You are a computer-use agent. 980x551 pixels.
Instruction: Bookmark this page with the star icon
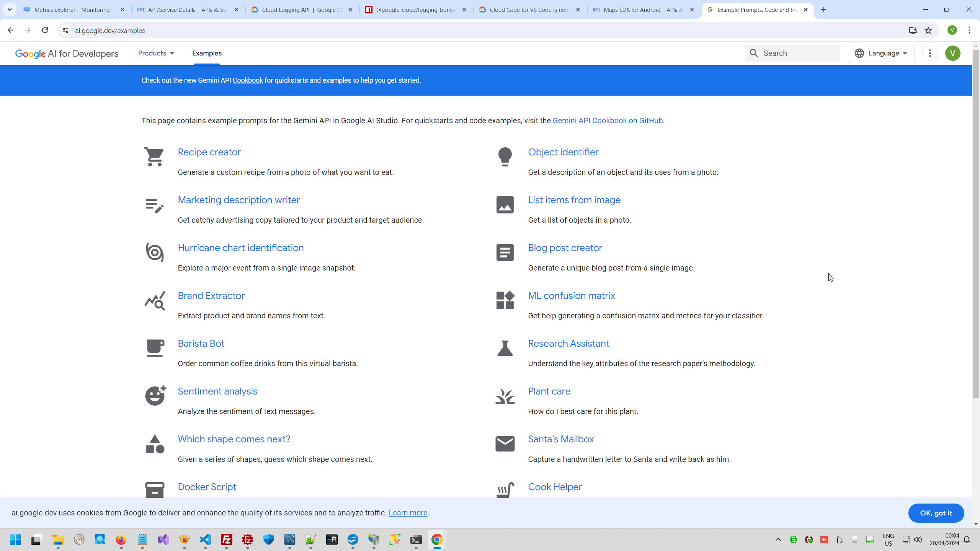928,31
